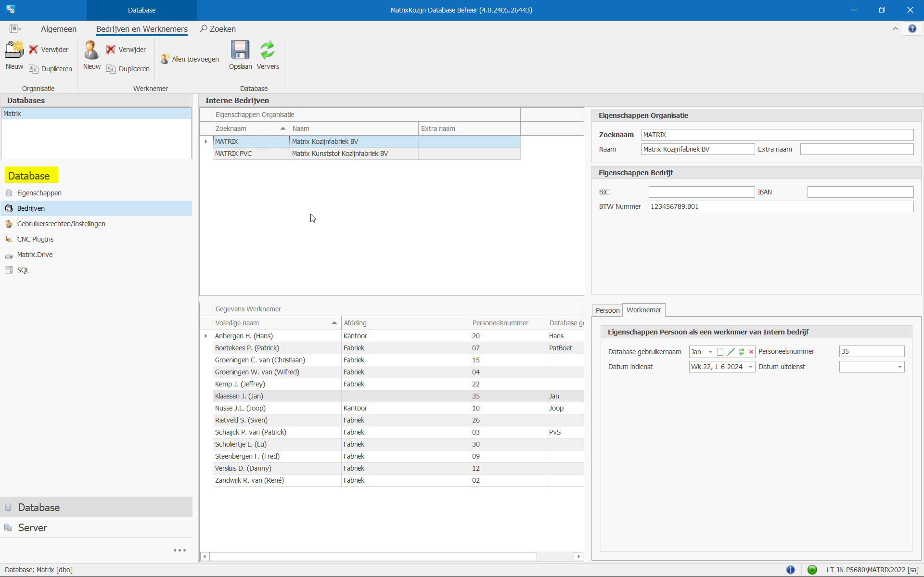Click Verwijder in the Organisatie group
This screenshot has height=577, width=924.
49,50
